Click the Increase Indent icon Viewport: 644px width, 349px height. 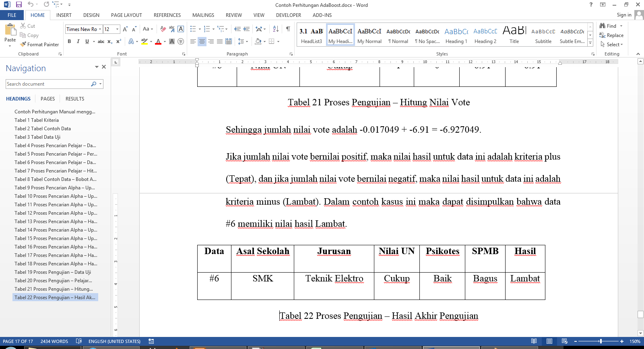[x=246, y=29]
